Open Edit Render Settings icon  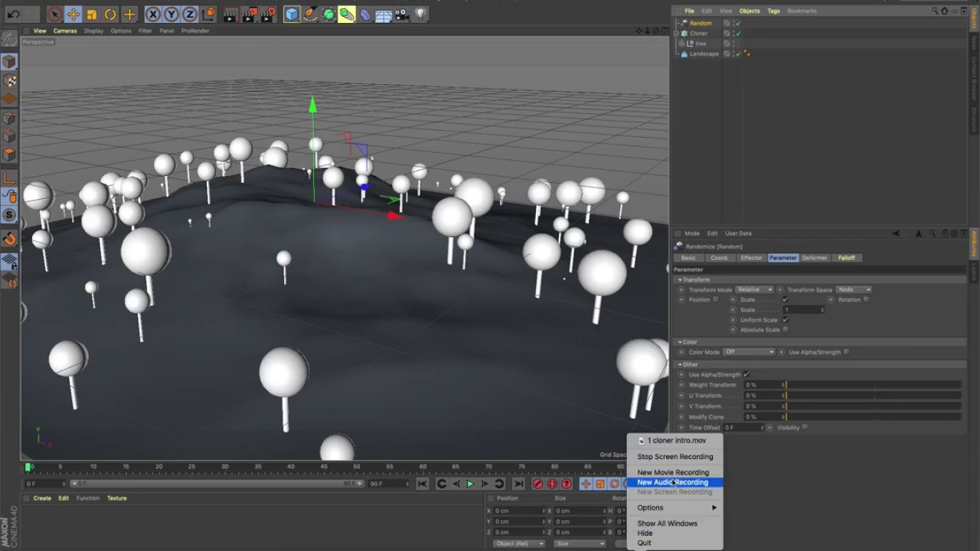click(268, 14)
